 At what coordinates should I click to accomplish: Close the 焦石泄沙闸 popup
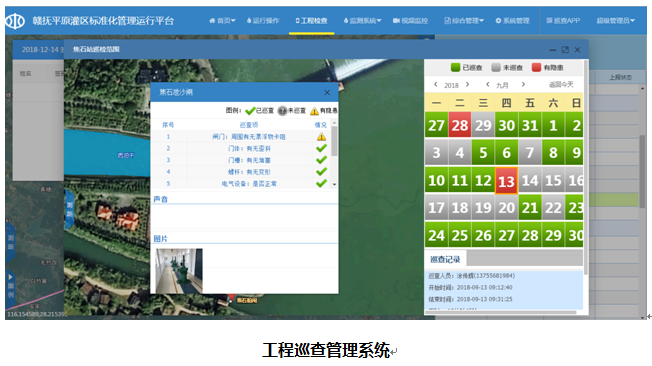327,92
